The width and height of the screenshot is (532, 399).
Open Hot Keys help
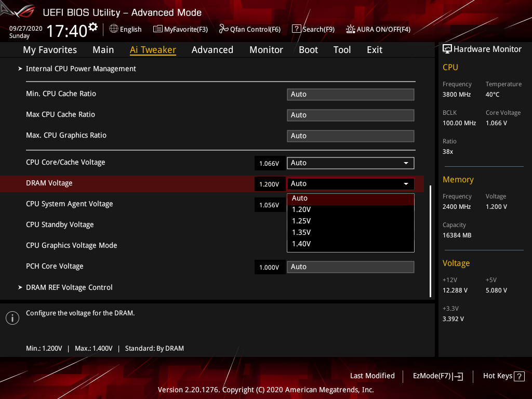pos(503,376)
